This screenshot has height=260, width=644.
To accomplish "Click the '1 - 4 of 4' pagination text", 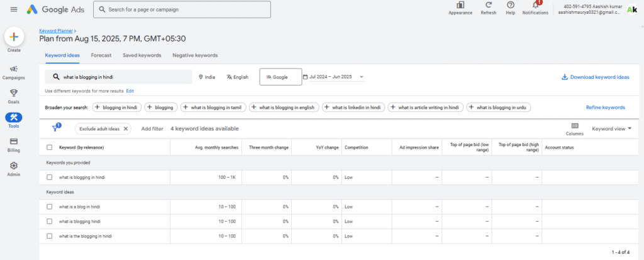I will [x=621, y=252].
